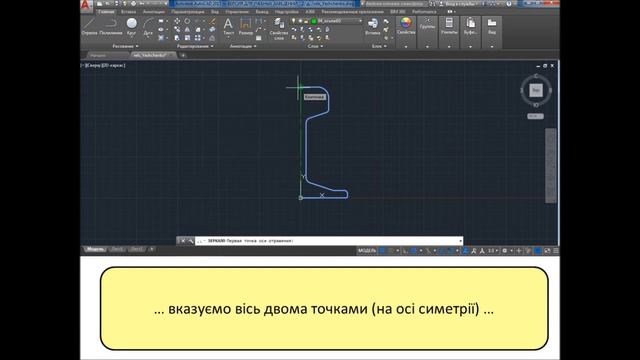This screenshot has width=640, height=360.
Task: Click the drawing area vertical scrollbar
Action: tap(551, 165)
